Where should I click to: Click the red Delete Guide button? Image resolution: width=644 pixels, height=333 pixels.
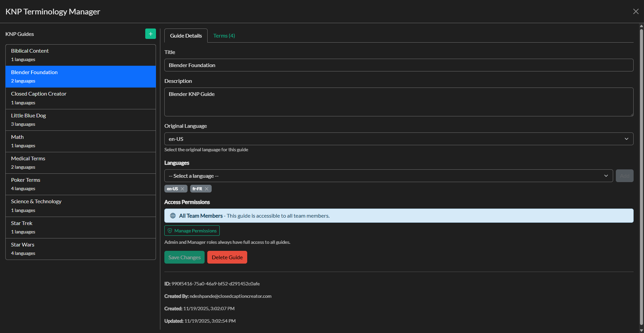point(227,257)
